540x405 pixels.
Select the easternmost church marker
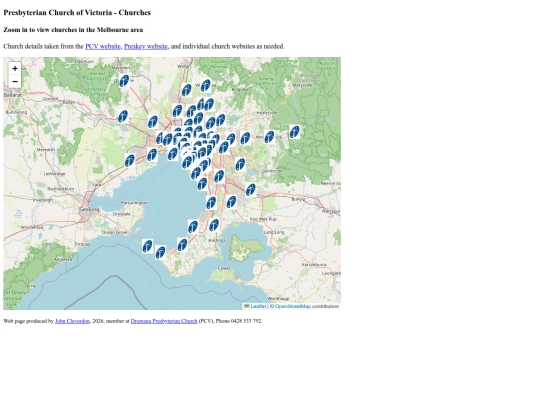click(x=294, y=132)
